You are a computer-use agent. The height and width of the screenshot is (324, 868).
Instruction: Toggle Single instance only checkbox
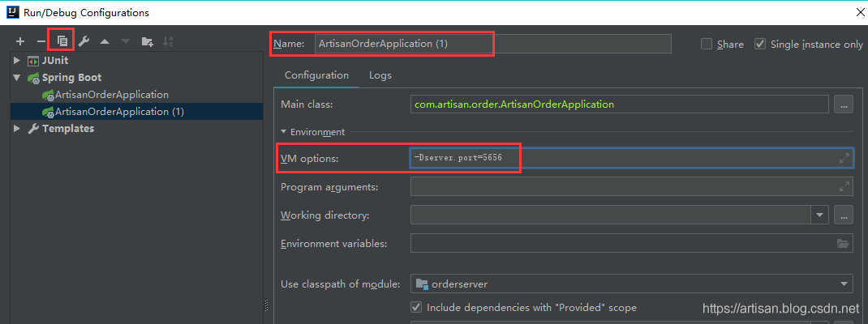click(760, 45)
